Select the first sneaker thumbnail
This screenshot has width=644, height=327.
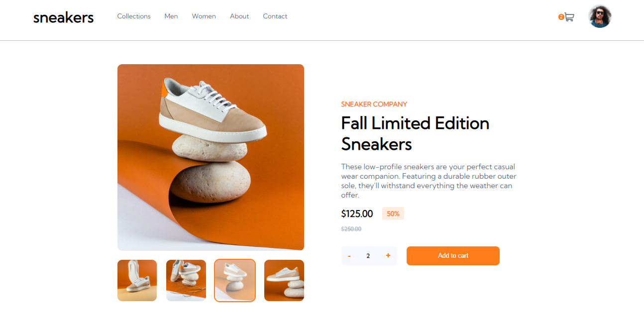point(137,280)
